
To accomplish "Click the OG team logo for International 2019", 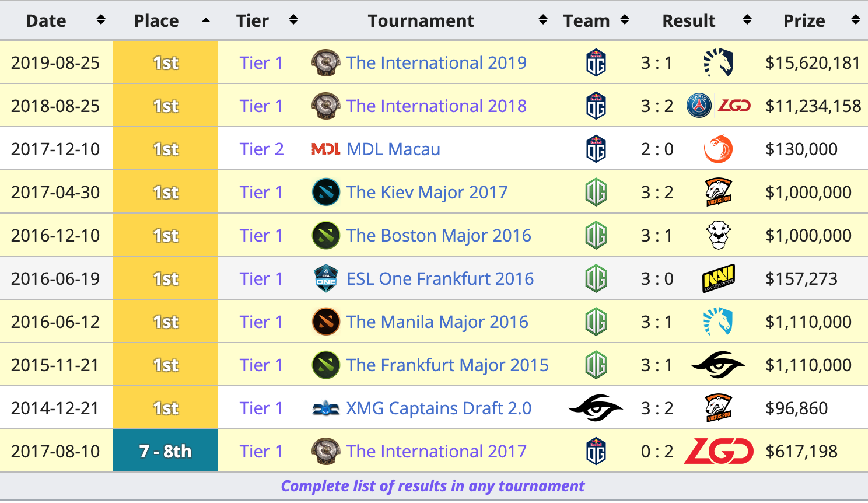I will [596, 63].
